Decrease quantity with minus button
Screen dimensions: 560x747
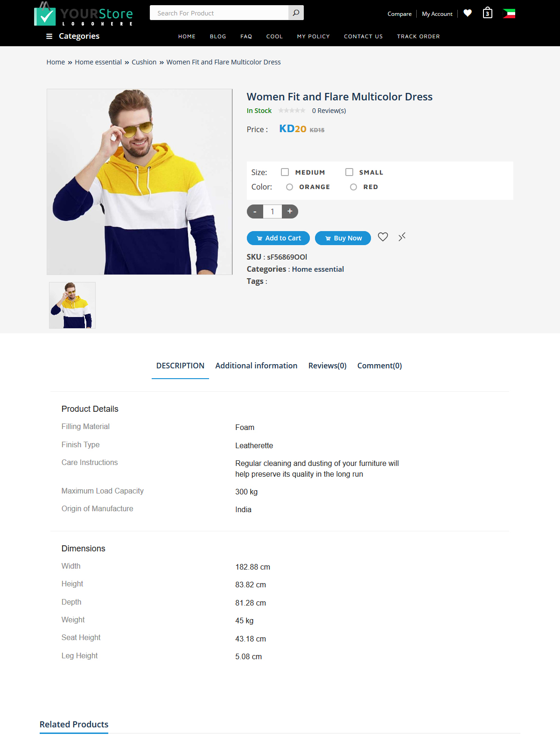pos(255,211)
